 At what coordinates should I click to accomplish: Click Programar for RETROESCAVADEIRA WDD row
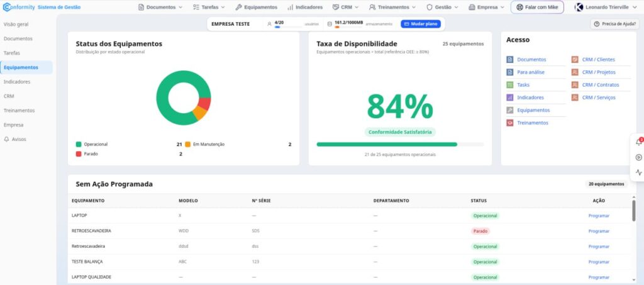(x=599, y=231)
